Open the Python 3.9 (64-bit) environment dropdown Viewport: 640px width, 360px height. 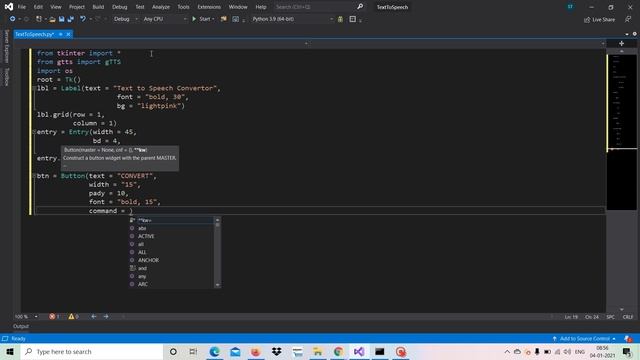292,19
